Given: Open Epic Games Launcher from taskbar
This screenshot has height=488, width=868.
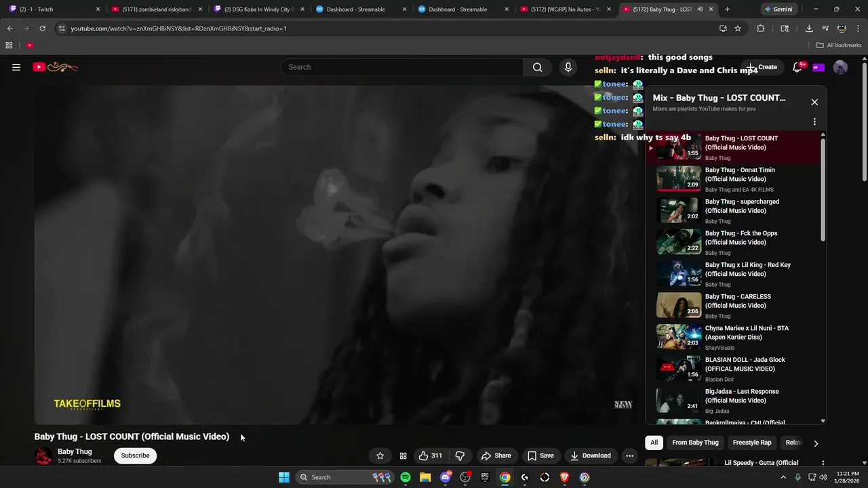Looking at the screenshot, I should point(485,477).
